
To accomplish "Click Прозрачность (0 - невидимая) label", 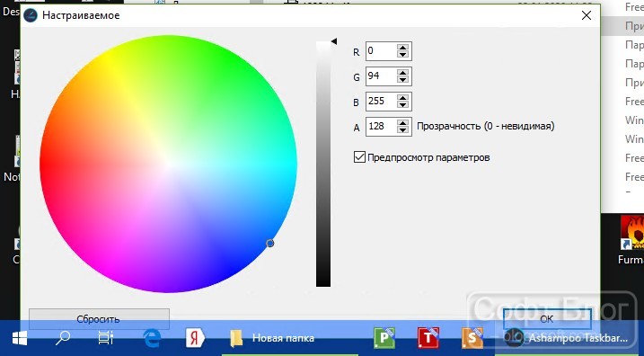I will [x=485, y=126].
